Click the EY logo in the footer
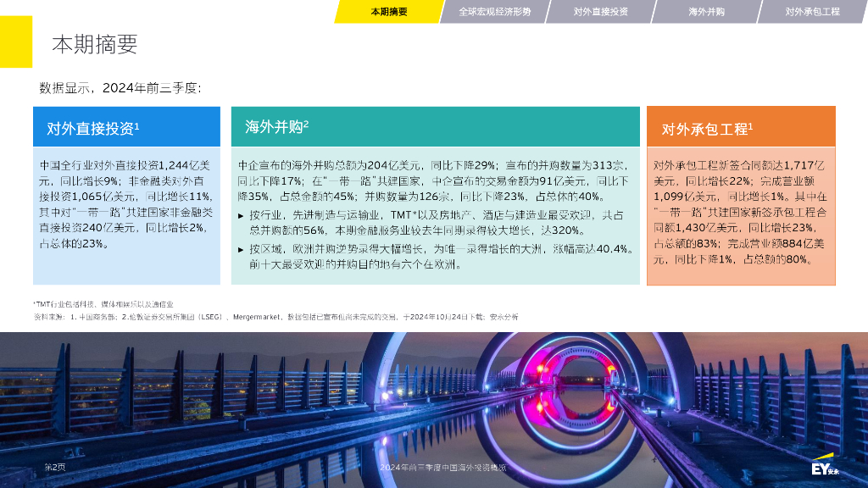Viewport: 868px width, 488px height. tap(824, 469)
